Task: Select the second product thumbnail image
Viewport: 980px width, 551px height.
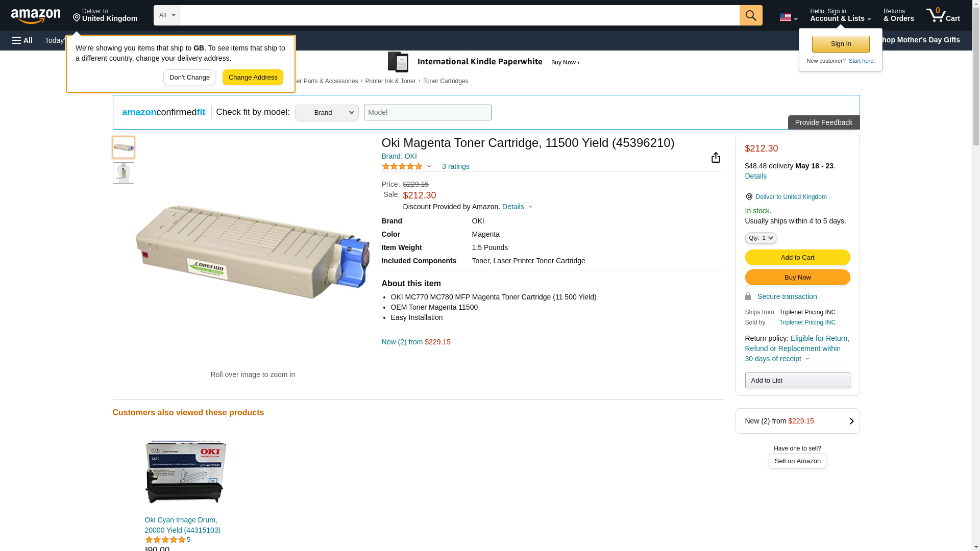Action: click(x=123, y=173)
